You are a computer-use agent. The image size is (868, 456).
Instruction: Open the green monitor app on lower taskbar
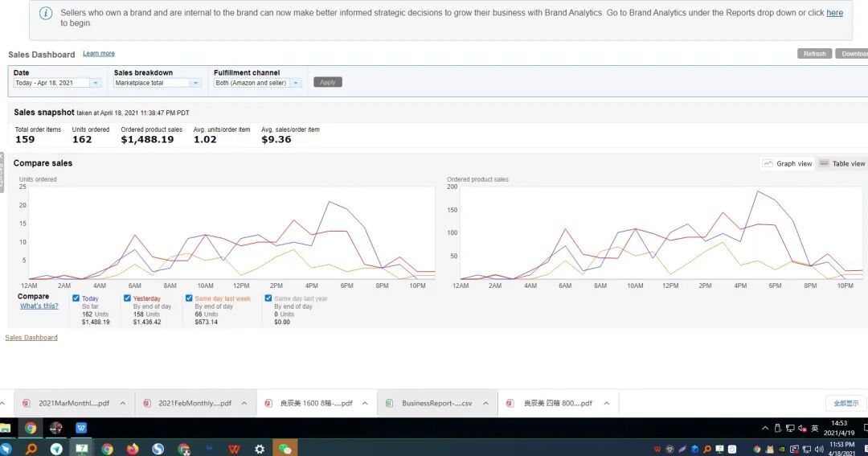[82, 449]
